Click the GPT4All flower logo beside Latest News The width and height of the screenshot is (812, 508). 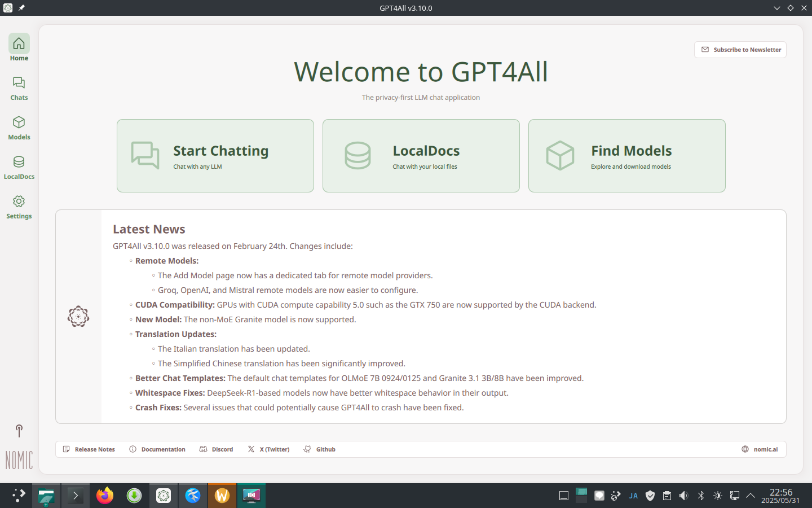tap(78, 316)
